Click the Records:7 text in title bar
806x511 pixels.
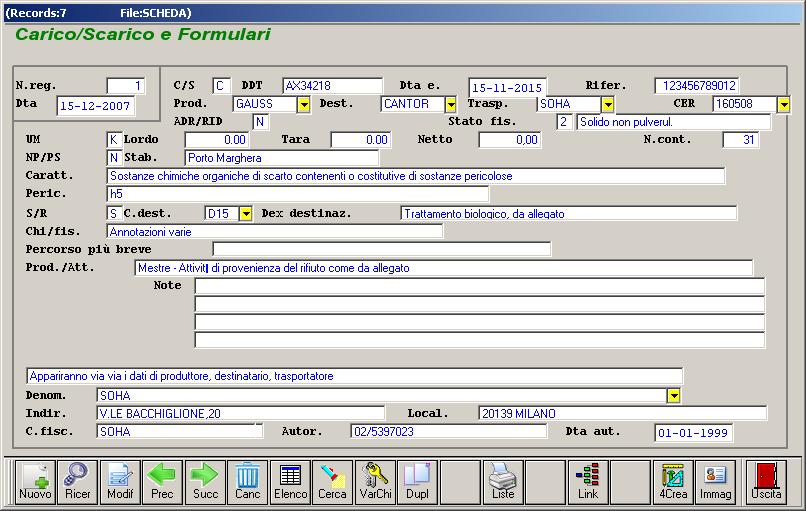(38, 13)
